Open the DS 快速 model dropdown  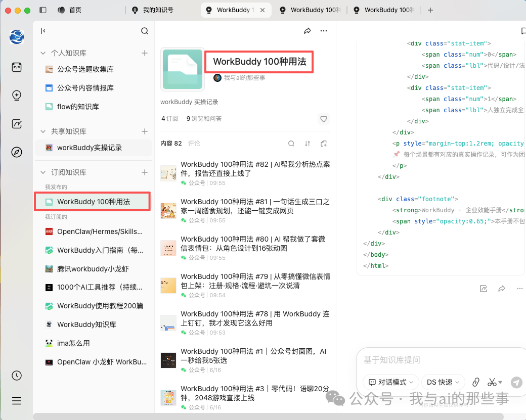(x=443, y=382)
